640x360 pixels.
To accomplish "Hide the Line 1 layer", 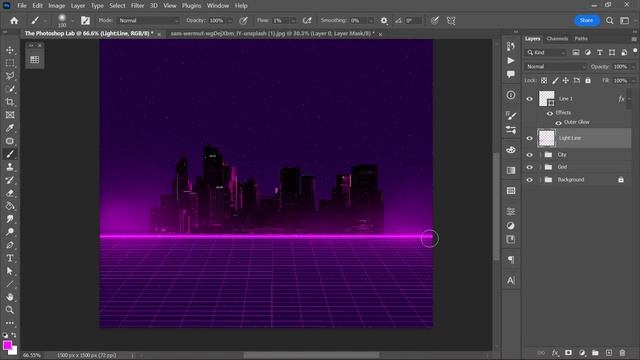I will [529, 99].
